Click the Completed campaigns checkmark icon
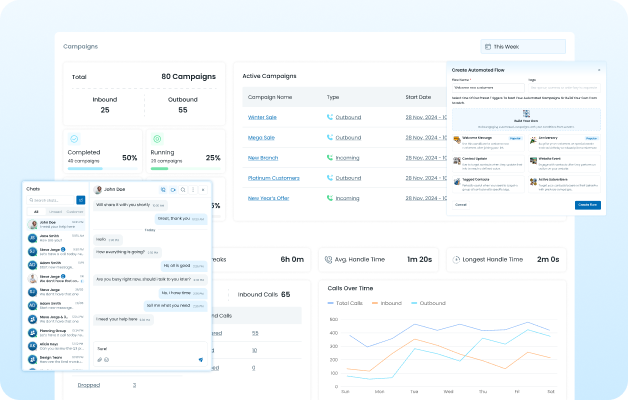 74,140
